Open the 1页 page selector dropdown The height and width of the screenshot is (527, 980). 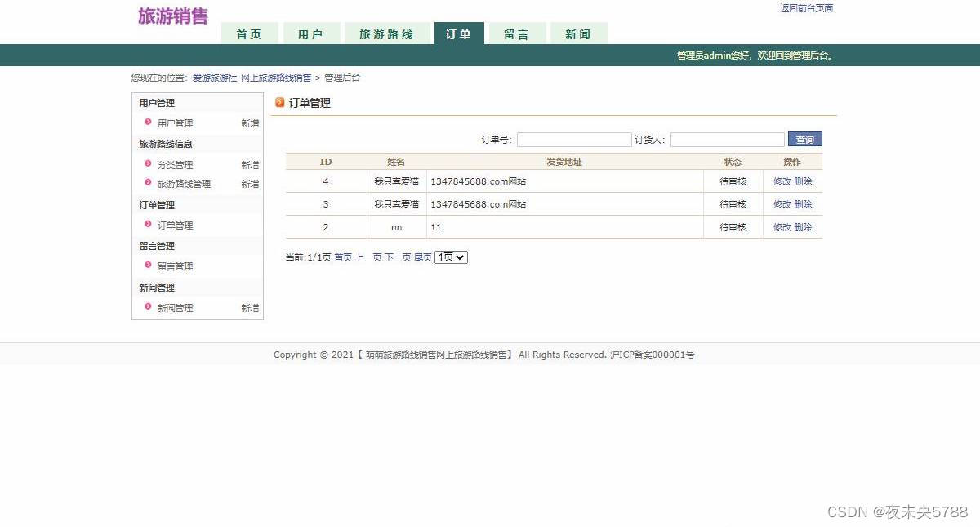click(x=451, y=257)
